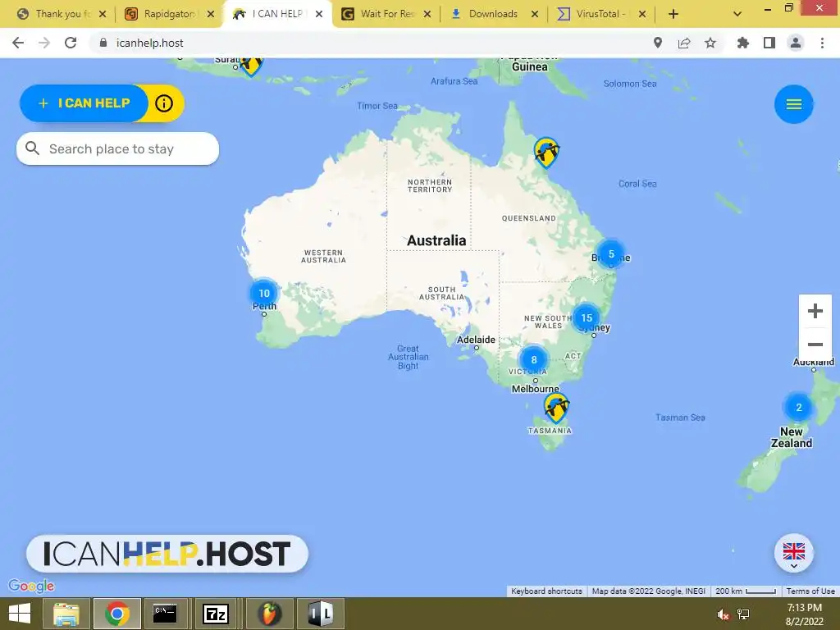Close the Rapidgator tab
The width and height of the screenshot is (840, 630).
pyautogui.click(x=211, y=14)
